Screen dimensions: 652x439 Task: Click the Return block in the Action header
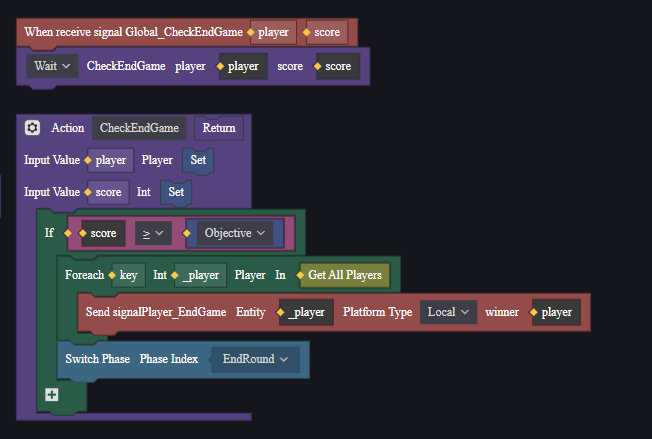(219, 128)
